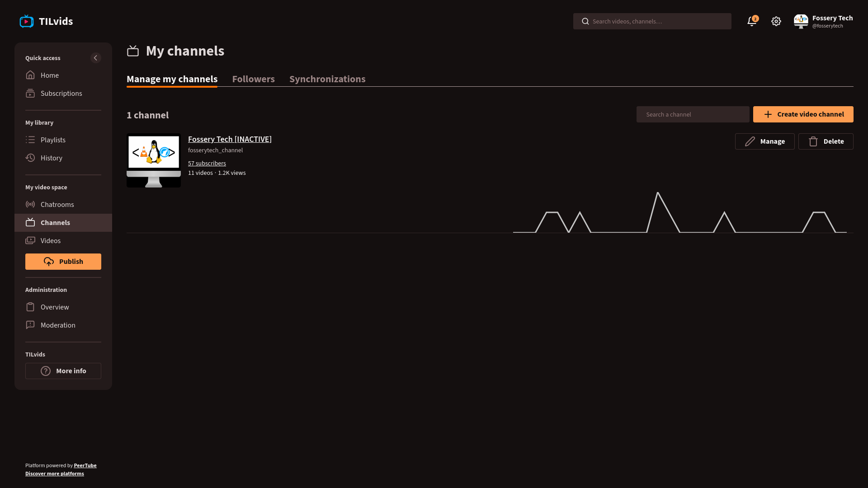Click More info button text
The width and height of the screenshot is (868, 488).
point(71,371)
